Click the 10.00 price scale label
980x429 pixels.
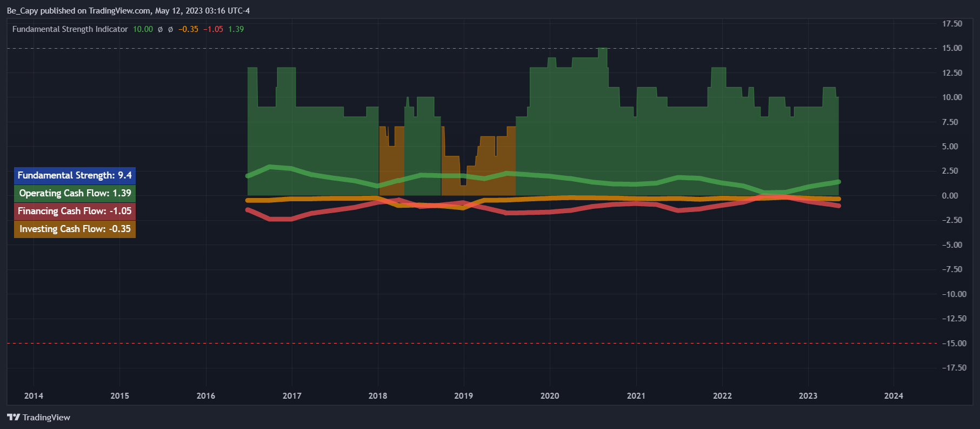(952, 97)
